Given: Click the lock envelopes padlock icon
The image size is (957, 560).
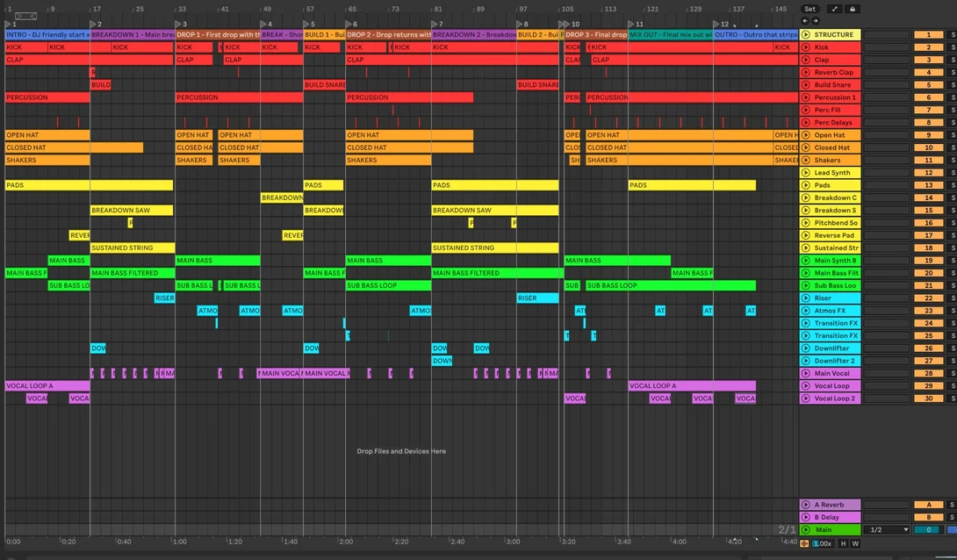Looking at the screenshot, I should [852, 9].
